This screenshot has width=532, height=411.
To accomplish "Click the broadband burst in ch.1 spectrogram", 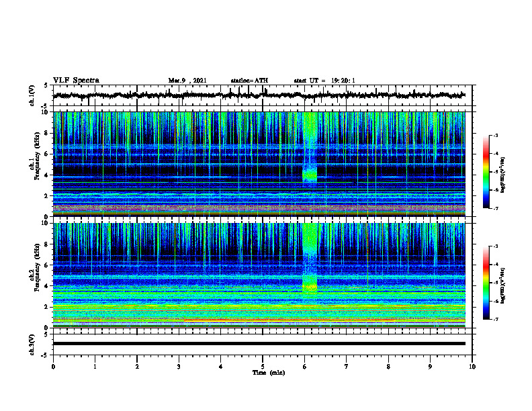I will click(310, 149).
